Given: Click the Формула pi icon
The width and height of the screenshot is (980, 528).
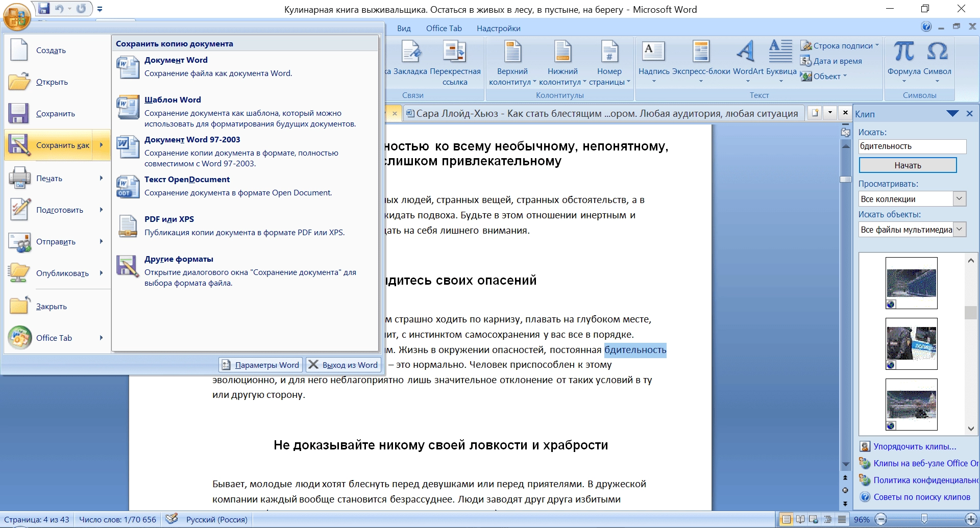Looking at the screenshot, I should (903, 52).
